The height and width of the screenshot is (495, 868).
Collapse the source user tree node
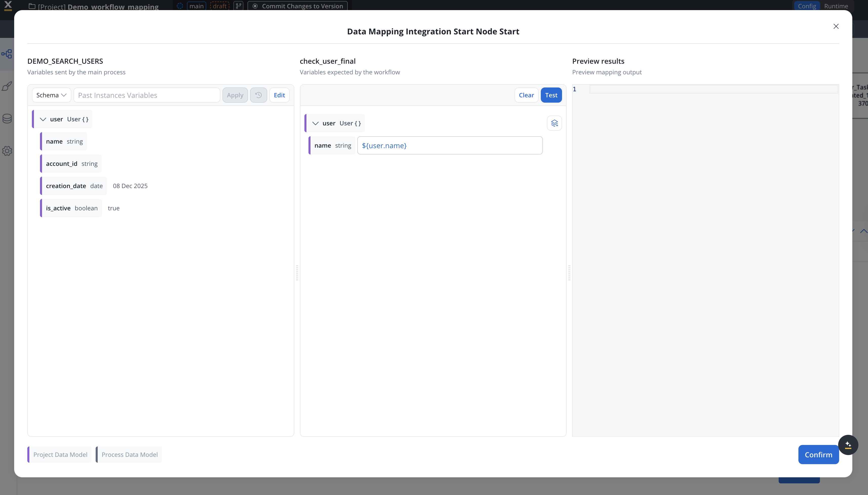point(43,119)
